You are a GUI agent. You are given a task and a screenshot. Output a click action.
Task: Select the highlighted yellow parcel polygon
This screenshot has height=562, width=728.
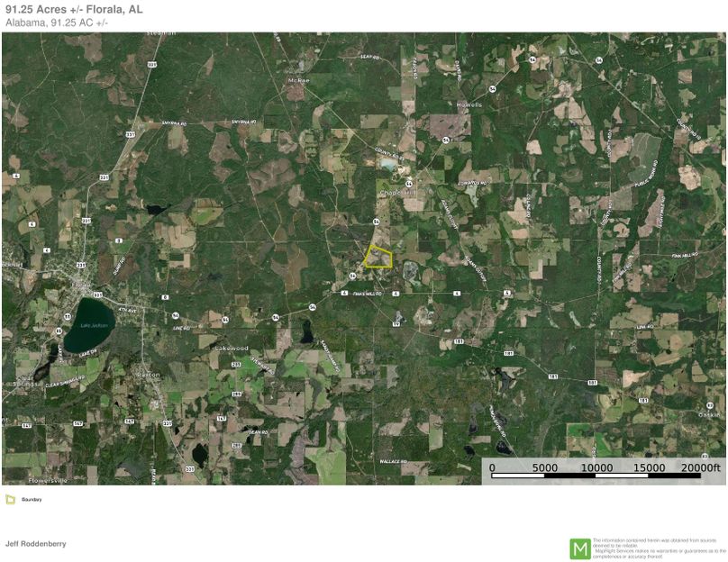[378, 258]
